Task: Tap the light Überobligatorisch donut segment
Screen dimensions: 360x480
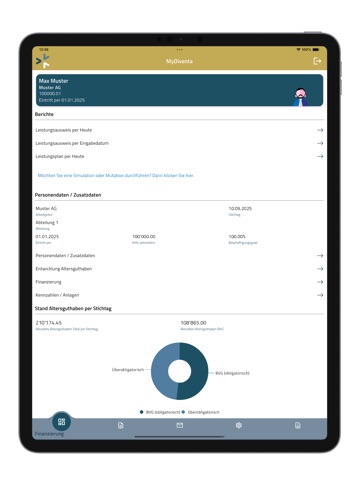Action: click(160, 370)
